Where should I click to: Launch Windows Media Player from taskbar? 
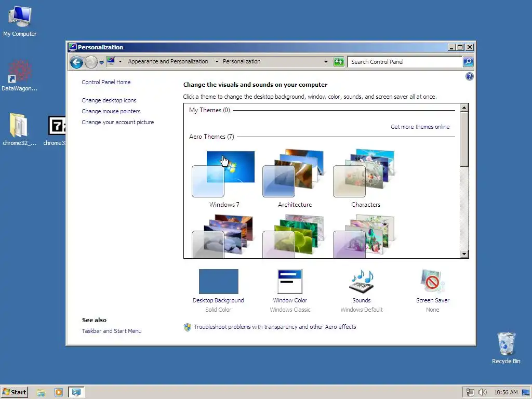coord(58,393)
